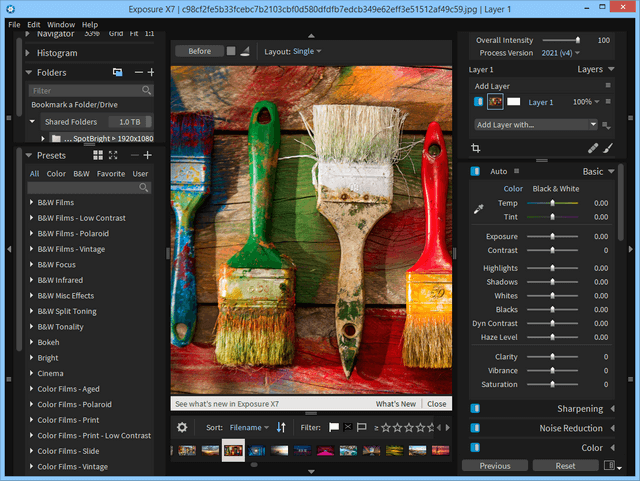This screenshot has width=640, height=481.
Task: Click the Before button
Action: tap(198, 51)
